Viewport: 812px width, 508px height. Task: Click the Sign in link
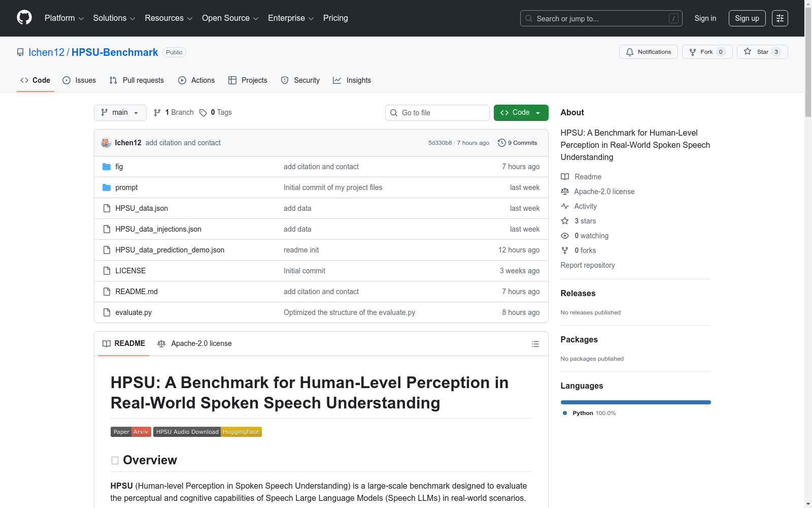[x=705, y=18]
